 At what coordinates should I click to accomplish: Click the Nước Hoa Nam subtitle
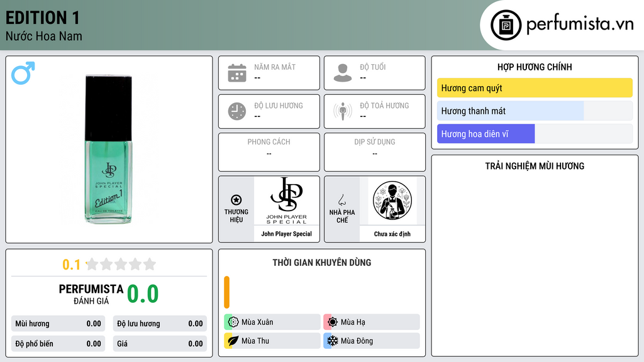43,36
